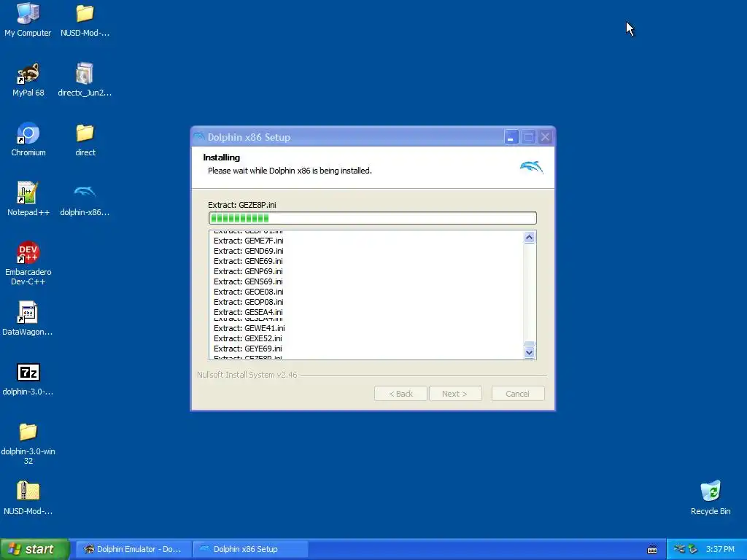
Task: Click the Installing heading text
Action: coord(222,157)
